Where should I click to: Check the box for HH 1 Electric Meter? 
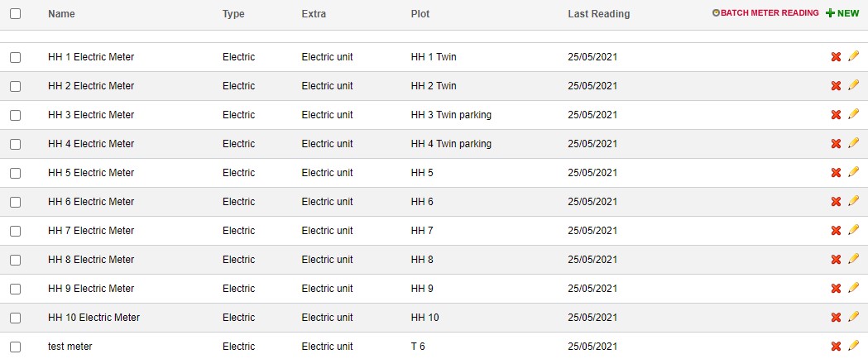[15, 57]
